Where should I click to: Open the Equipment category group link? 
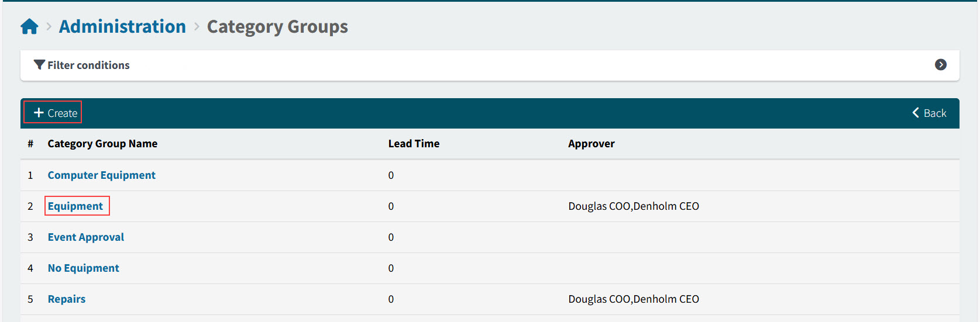pos(75,206)
